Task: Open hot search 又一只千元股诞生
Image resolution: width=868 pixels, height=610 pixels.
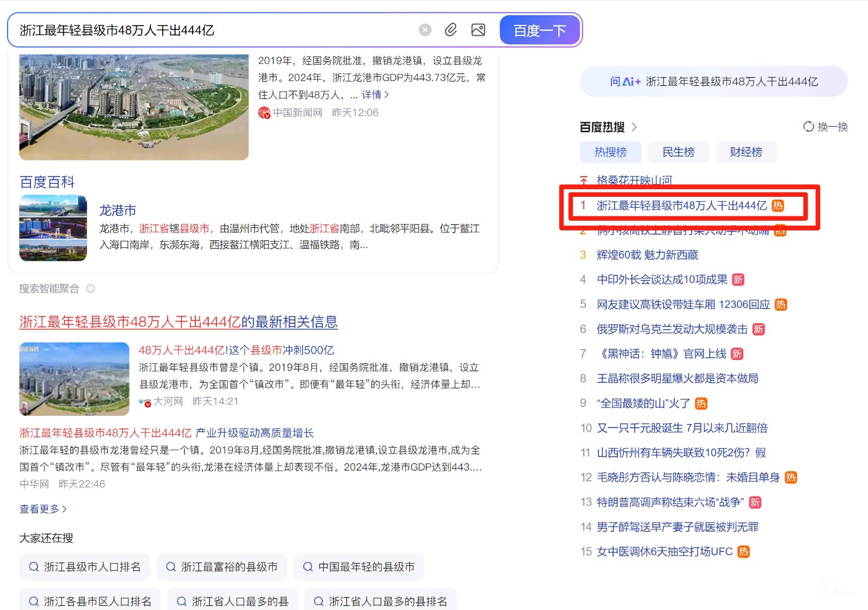Action: (x=682, y=428)
